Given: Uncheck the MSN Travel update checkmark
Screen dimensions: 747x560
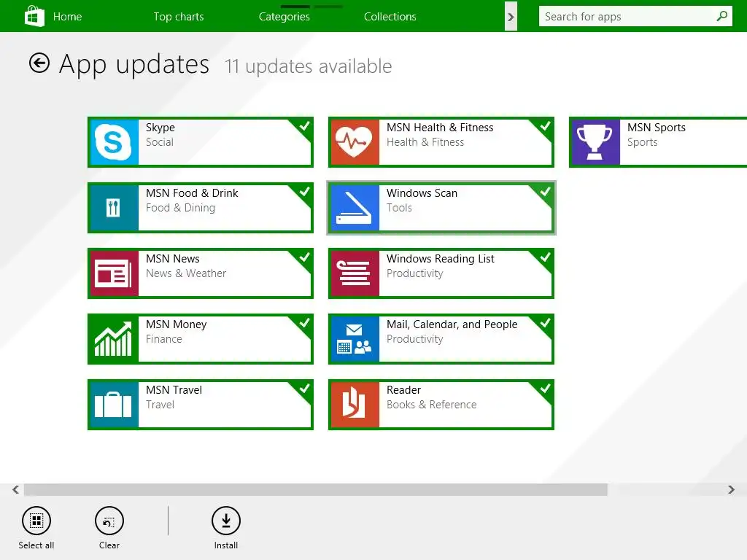Looking at the screenshot, I should click(304, 389).
